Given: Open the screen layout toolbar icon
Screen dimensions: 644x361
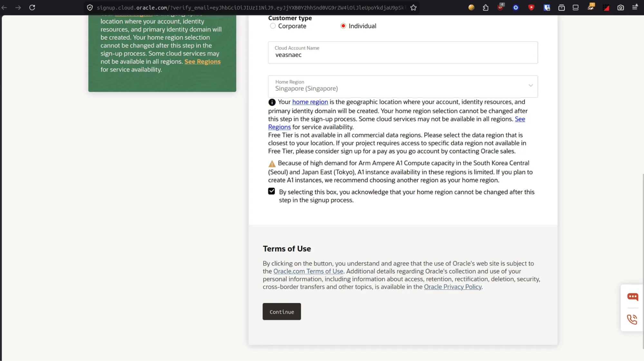Looking at the screenshot, I should [x=576, y=7].
